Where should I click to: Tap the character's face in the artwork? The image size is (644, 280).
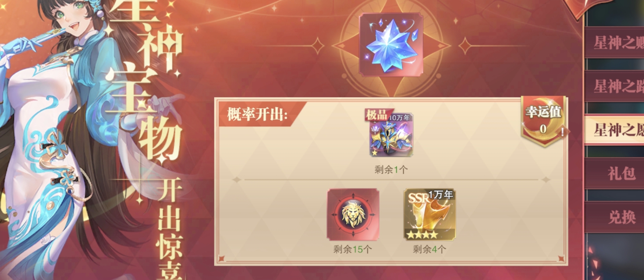(x=71, y=19)
